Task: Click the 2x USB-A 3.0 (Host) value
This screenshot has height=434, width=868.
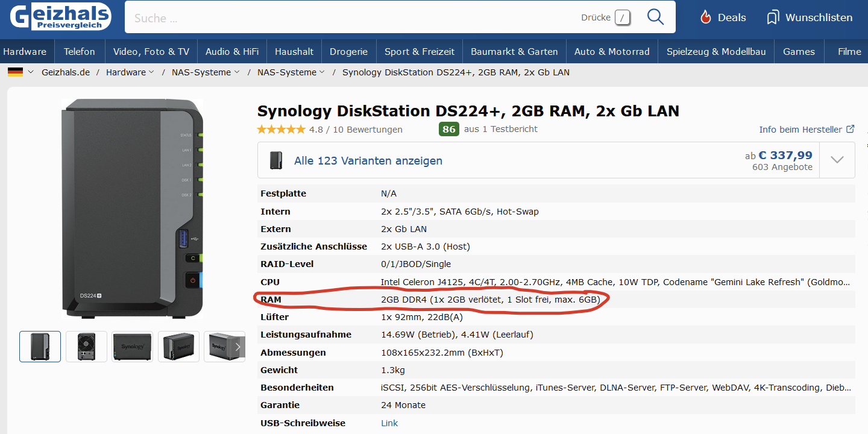Action: pyautogui.click(x=426, y=247)
